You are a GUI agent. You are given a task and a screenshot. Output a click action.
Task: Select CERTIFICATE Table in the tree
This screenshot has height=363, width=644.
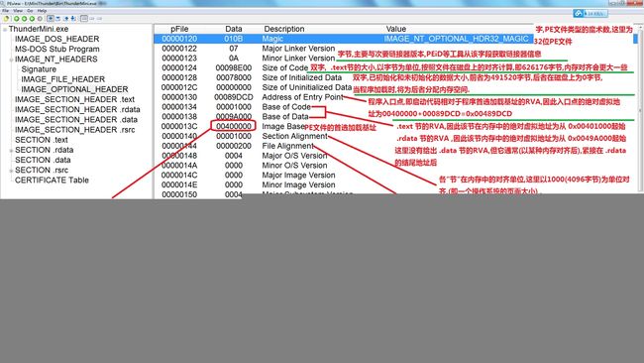pos(52,181)
